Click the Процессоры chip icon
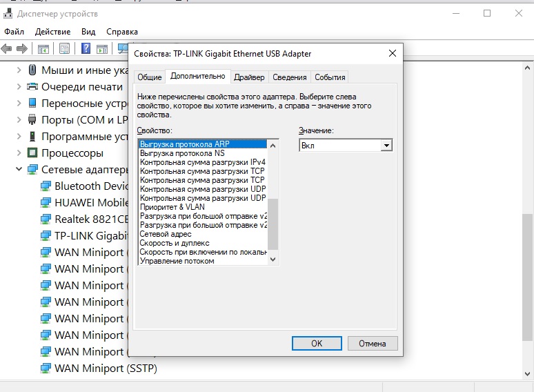This screenshot has height=392, width=534. tap(32, 153)
